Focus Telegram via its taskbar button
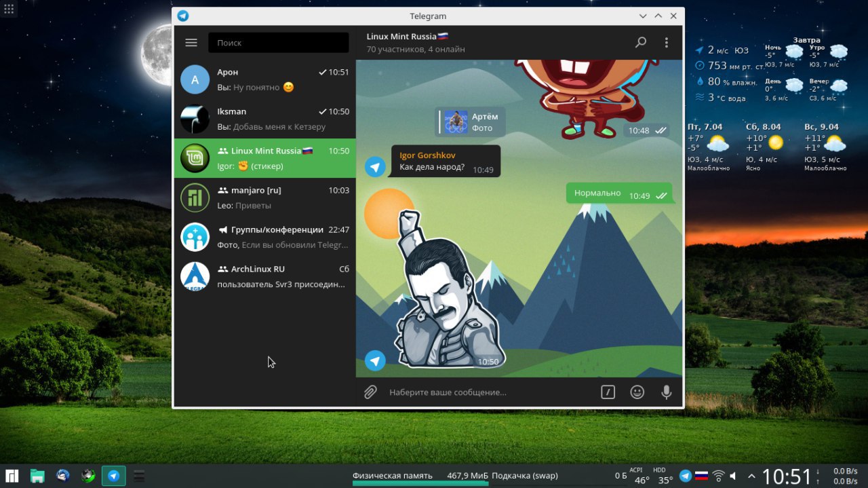 (114, 476)
